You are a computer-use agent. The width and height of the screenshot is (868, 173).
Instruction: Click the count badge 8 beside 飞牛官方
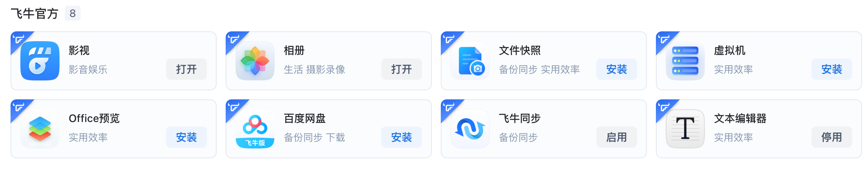pos(73,14)
